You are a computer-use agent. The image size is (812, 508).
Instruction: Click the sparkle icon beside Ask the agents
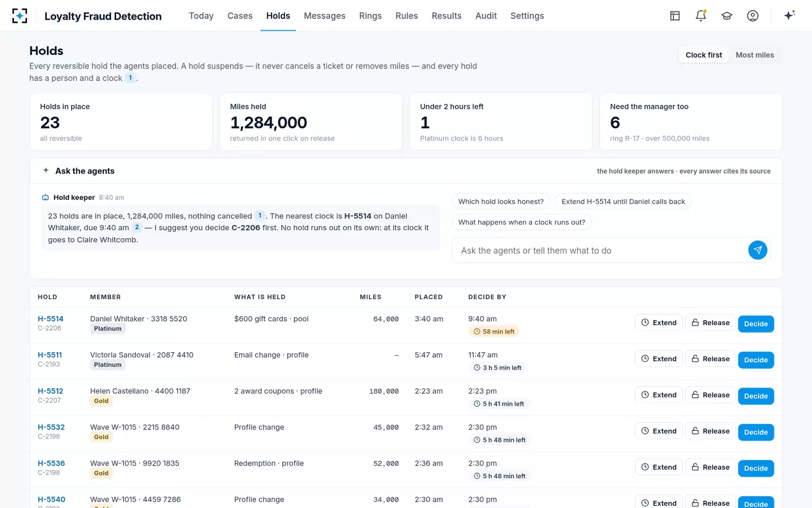pyautogui.click(x=46, y=170)
